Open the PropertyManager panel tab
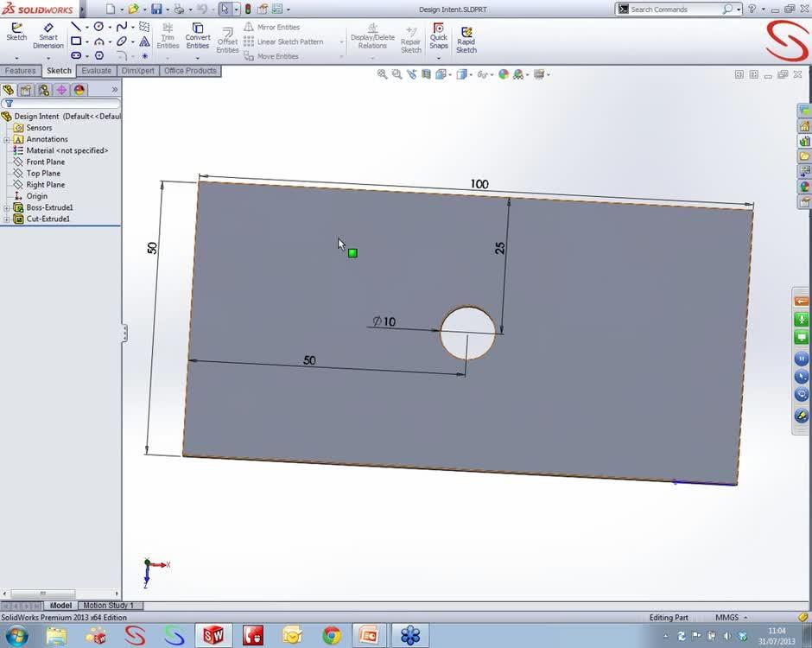The image size is (812, 648). [26, 90]
